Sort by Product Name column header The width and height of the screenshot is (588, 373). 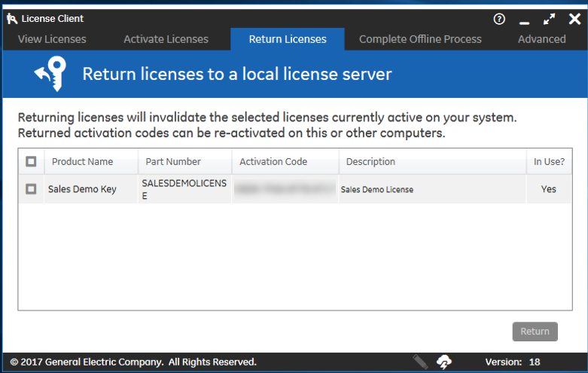[x=92, y=161]
